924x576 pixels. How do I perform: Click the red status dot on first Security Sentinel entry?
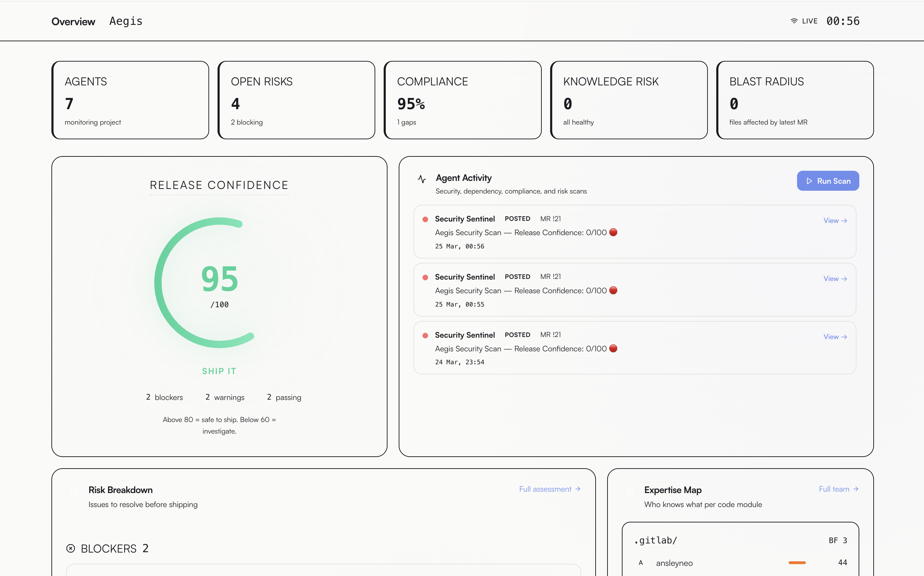[425, 219]
